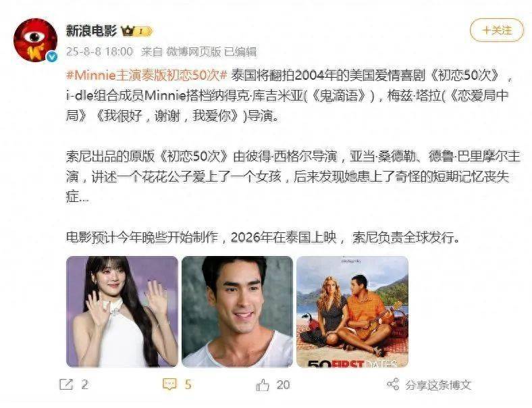Open the #Minnie主演泰版初恋50次# hashtag link
Viewport: 532px width, 408px height.
(x=147, y=76)
